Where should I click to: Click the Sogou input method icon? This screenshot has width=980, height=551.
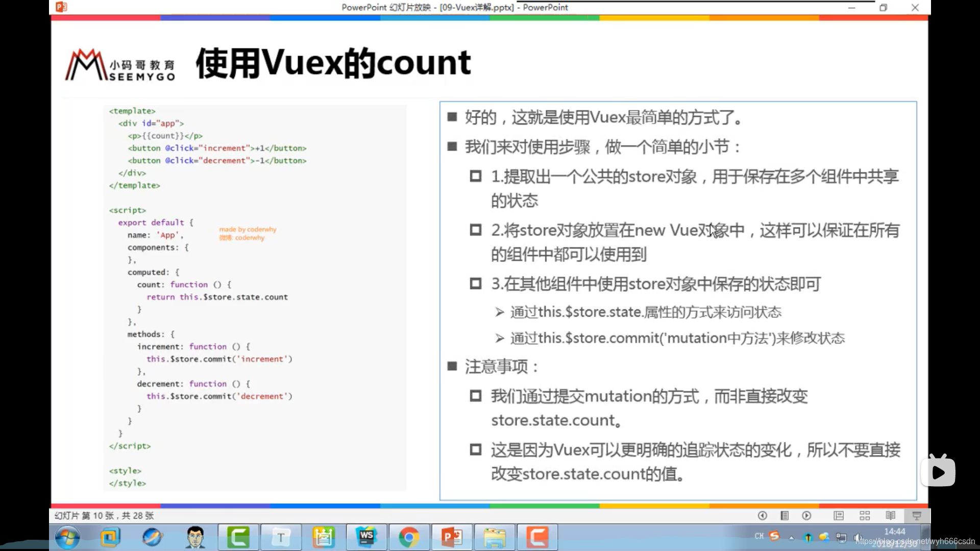click(774, 536)
